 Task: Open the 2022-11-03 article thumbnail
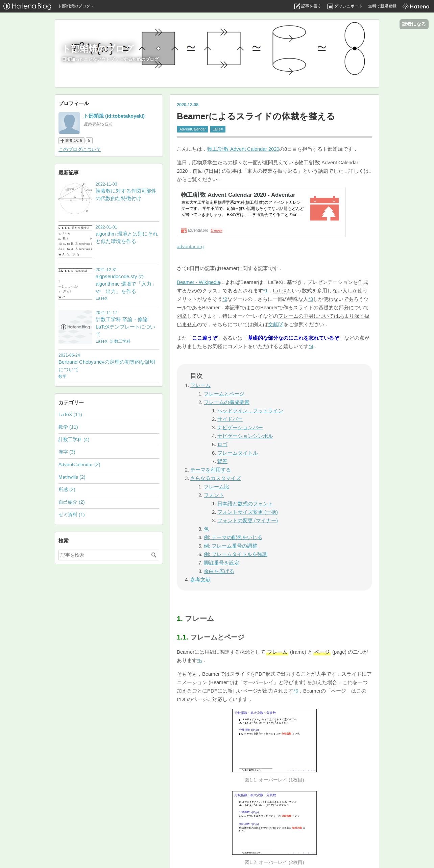75,199
